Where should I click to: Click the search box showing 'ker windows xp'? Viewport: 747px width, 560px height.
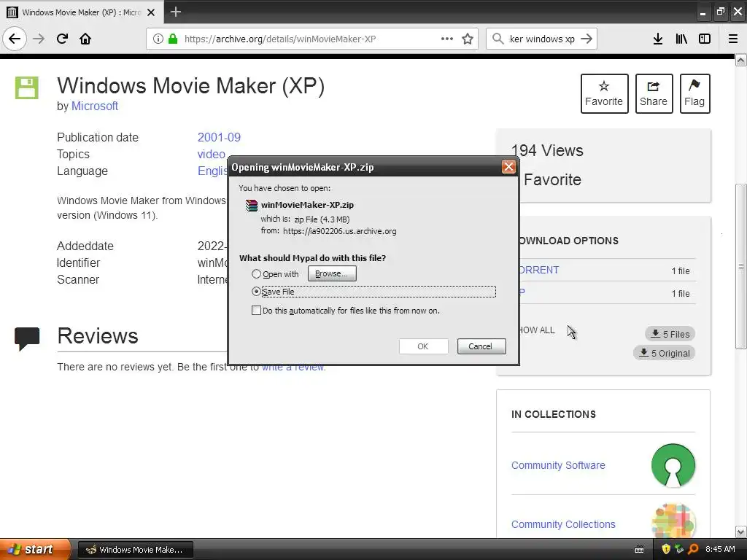(542, 39)
